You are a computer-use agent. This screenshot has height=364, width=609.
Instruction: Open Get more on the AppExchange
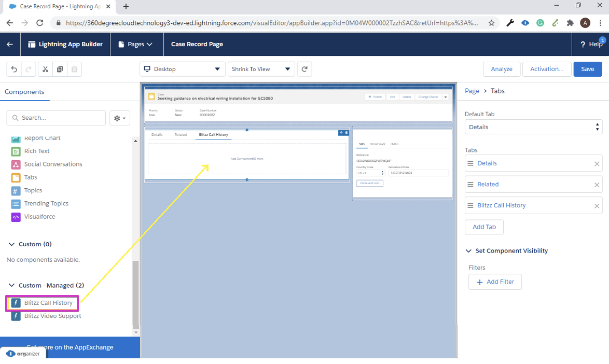click(70, 347)
